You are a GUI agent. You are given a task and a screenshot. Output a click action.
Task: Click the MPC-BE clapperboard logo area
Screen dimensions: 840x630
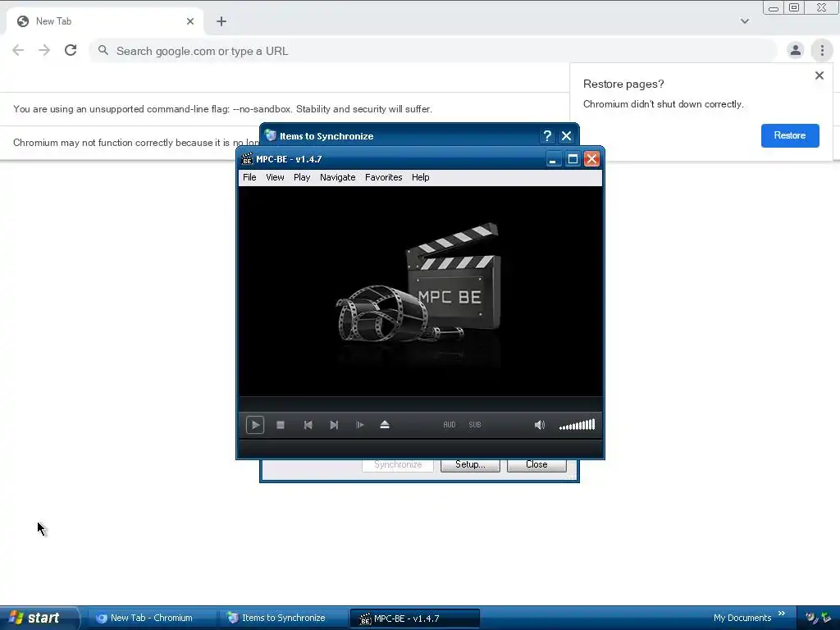tap(421, 291)
